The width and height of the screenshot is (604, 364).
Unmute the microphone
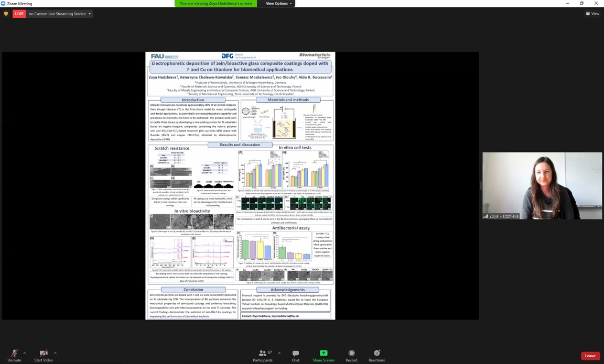(14, 355)
